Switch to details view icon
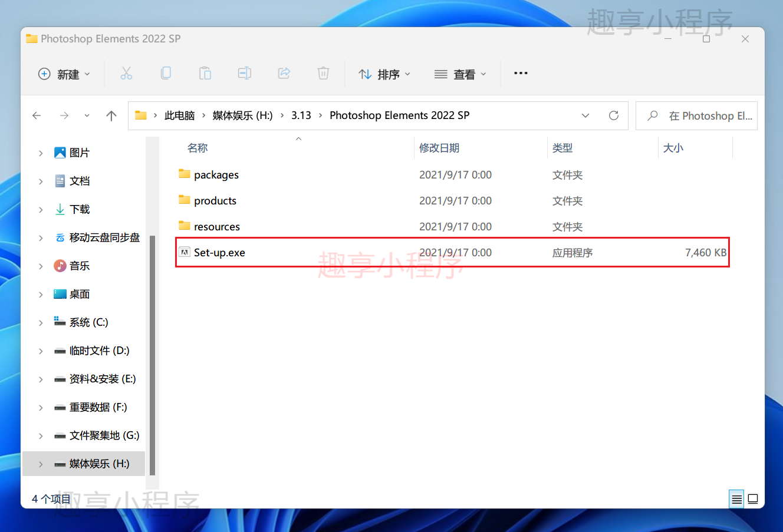This screenshot has height=532, width=783. [x=736, y=499]
